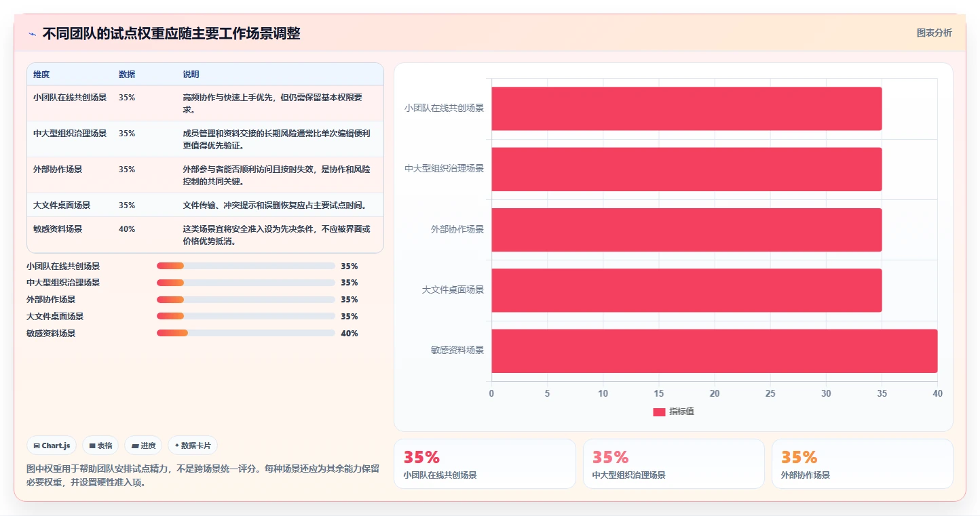Click the 图表分析 label in header
The height and width of the screenshot is (516, 980).
click(934, 33)
